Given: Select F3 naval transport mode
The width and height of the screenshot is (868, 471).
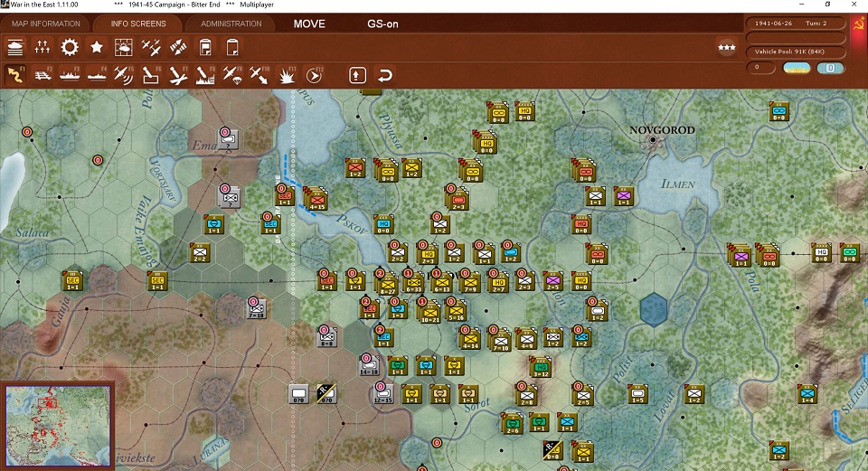Looking at the screenshot, I should (70, 75).
